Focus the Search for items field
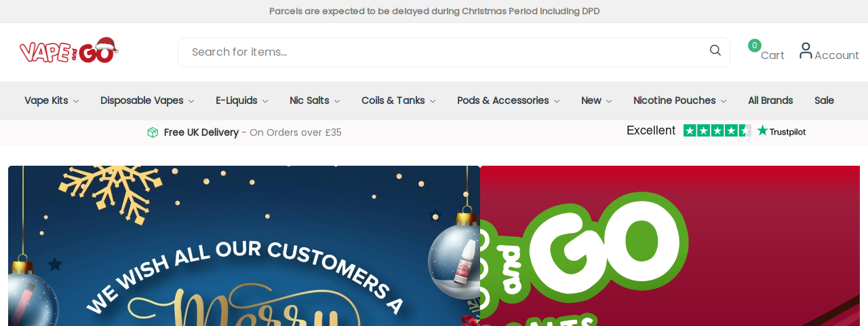The width and height of the screenshot is (868, 326). pos(454,52)
